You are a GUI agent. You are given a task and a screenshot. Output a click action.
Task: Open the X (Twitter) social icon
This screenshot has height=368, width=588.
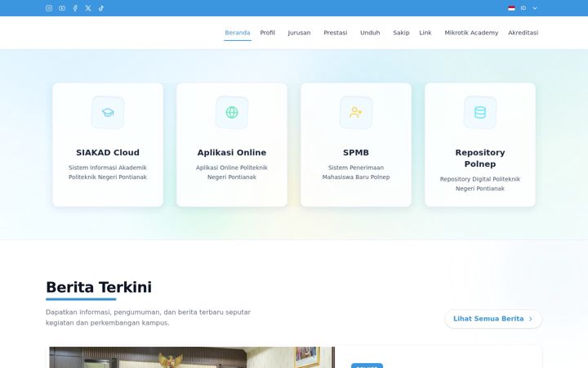click(88, 8)
